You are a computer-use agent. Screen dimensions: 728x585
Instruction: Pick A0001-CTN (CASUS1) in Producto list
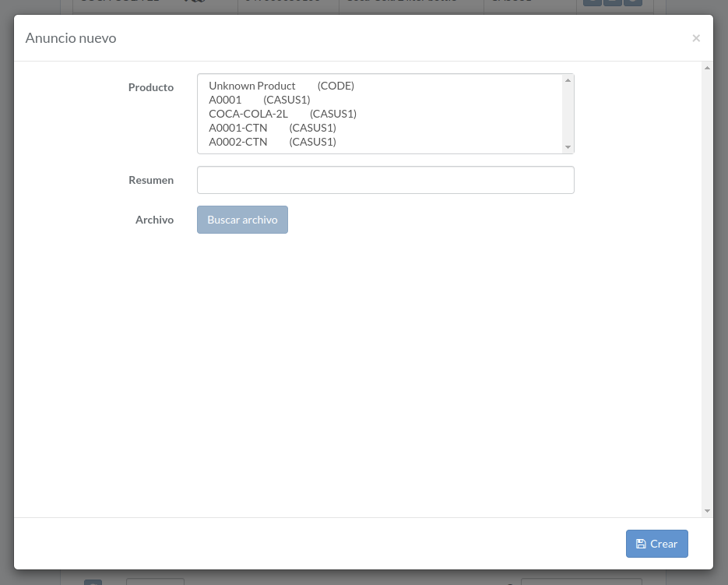[379, 128]
